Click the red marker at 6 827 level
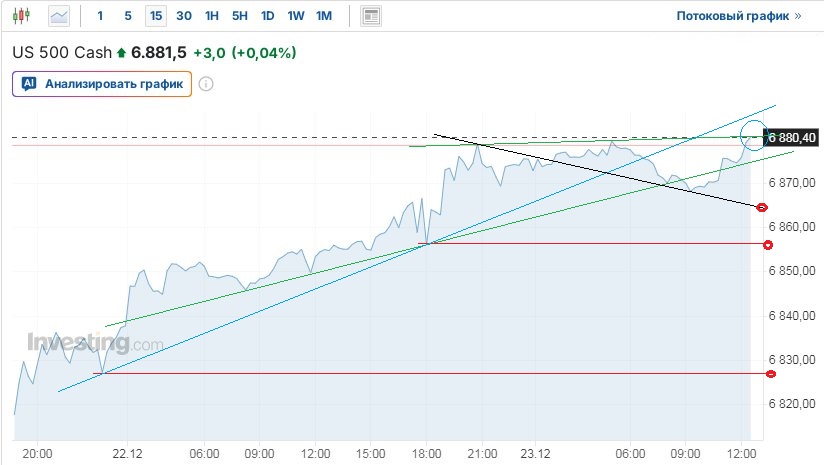 771,374
